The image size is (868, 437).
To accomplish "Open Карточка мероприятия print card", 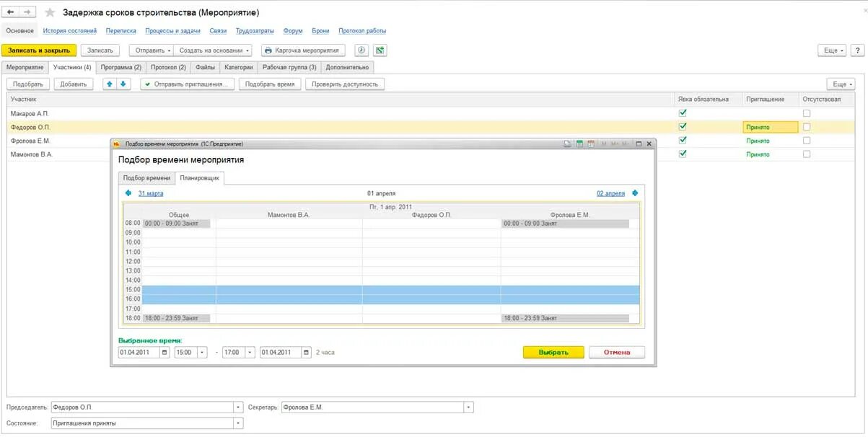I will [x=303, y=50].
